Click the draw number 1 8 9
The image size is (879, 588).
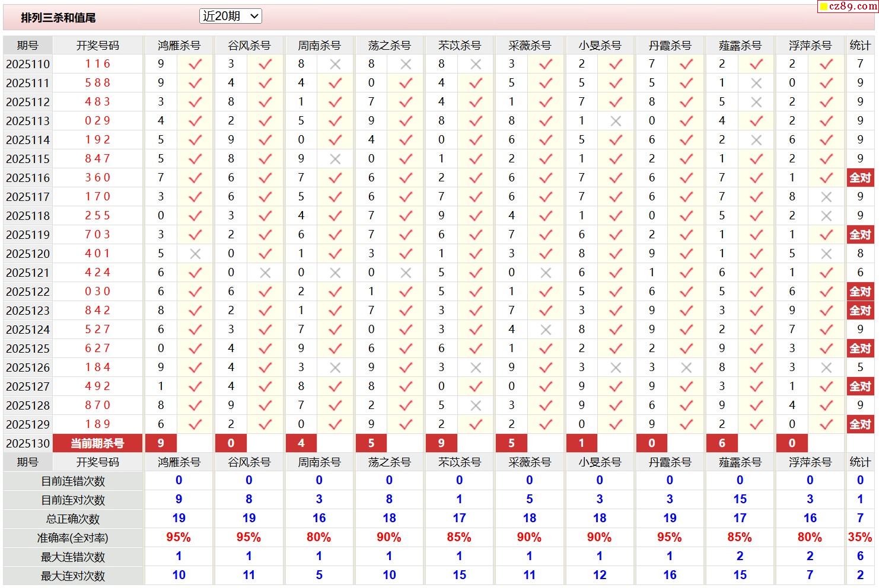[98, 424]
